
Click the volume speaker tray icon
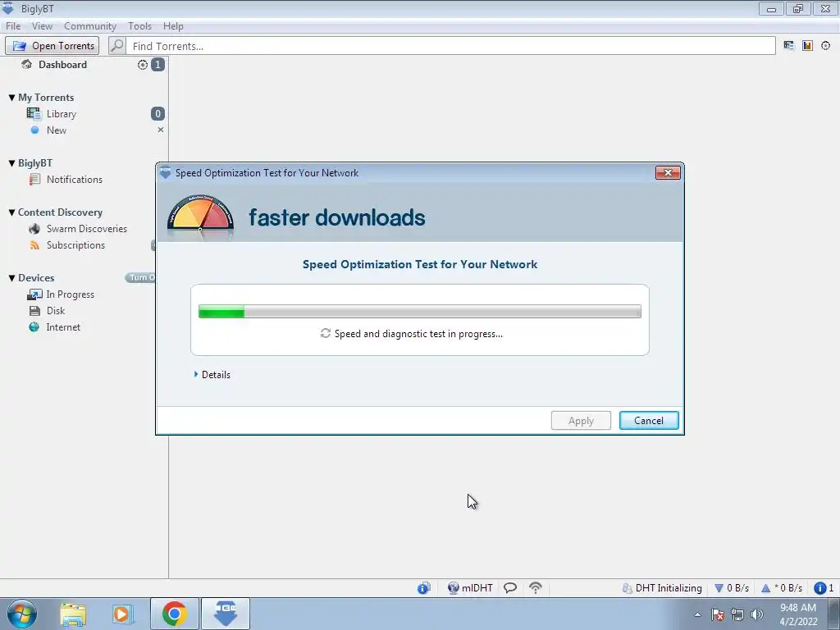pyautogui.click(x=757, y=614)
